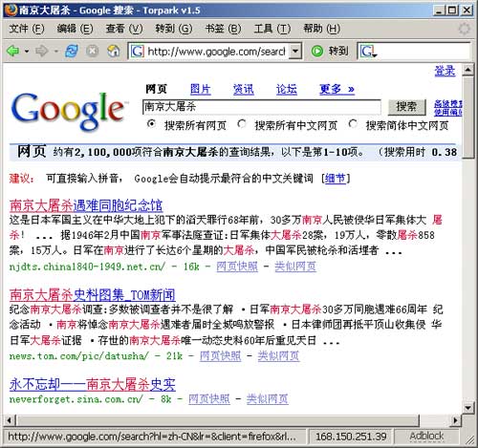
Task: Expand the address bar URL dropdown
Action: pos(295,51)
